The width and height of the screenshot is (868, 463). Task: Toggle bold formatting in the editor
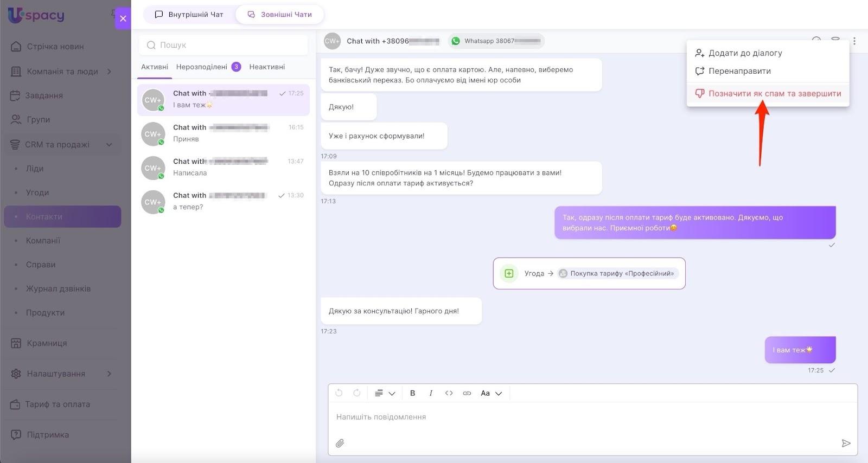412,393
